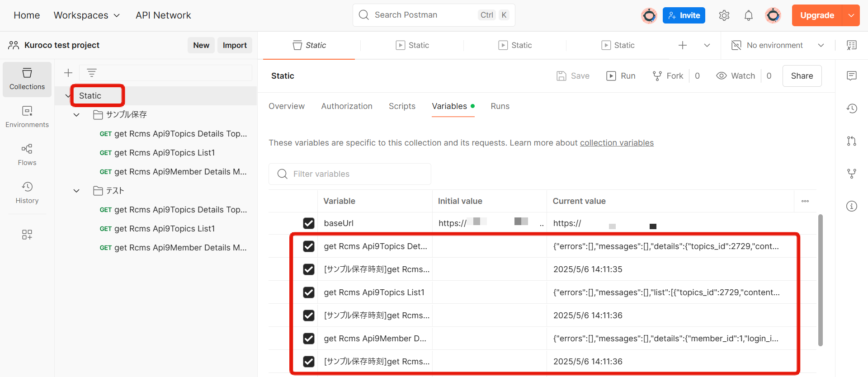Uncheck the get Rcms Api9Topics List1 variable checkbox
This screenshot has width=868, height=377.
tap(309, 292)
